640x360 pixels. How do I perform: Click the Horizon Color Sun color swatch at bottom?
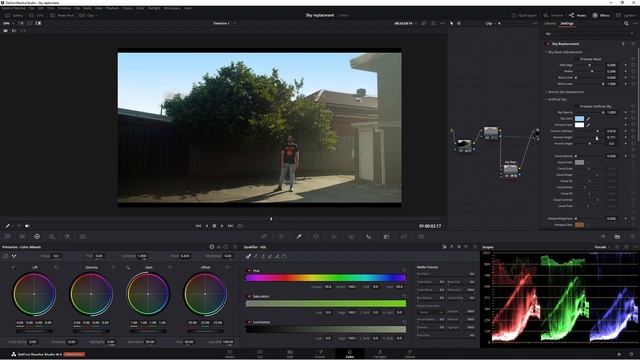click(x=579, y=225)
